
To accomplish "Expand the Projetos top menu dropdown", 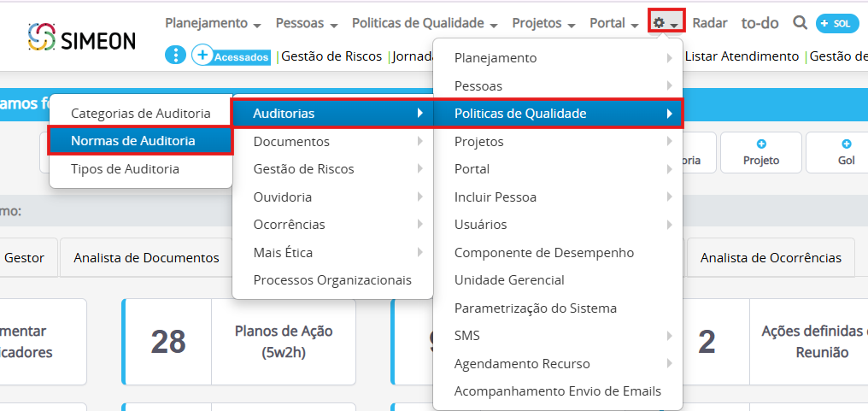I will [543, 23].
